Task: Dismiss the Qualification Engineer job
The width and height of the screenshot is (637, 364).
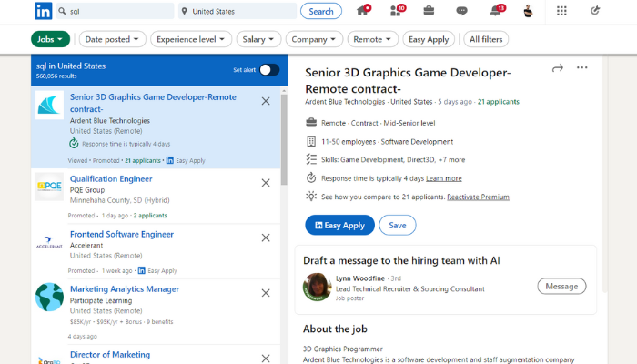Action: pyautogui.click(x=266, y=183)
